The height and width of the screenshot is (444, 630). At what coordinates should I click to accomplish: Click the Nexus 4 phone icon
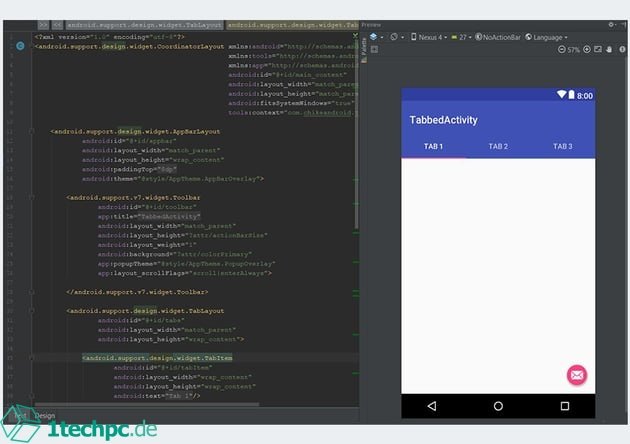413,37
